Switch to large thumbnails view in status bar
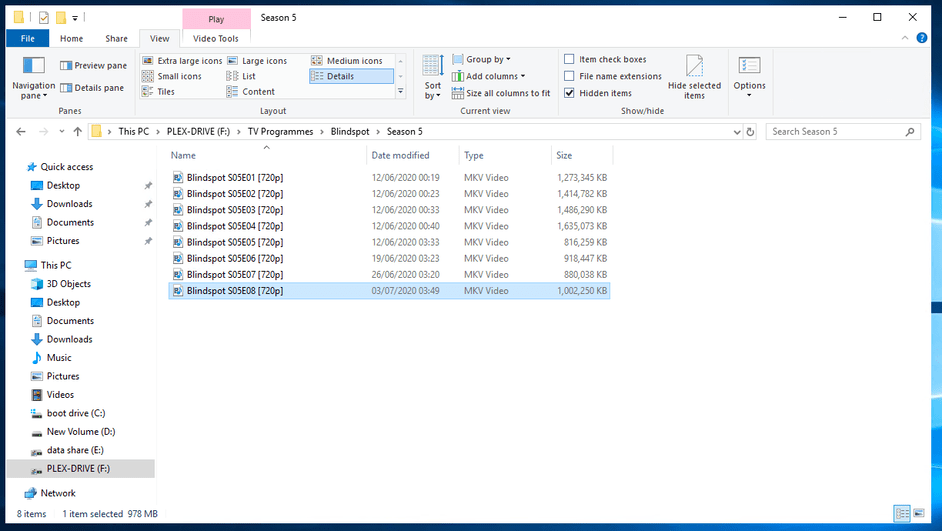Screen dimensions: 942x531 click(x=919, y=513)
